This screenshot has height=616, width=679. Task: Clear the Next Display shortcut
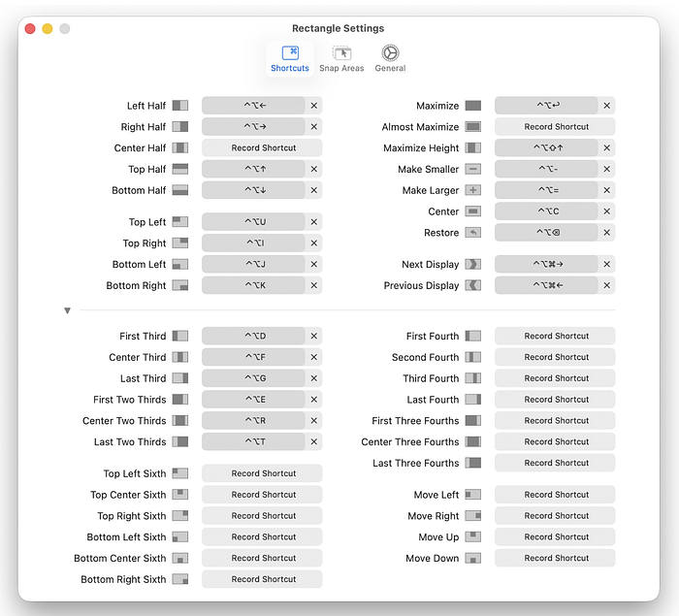pos(606,264)
